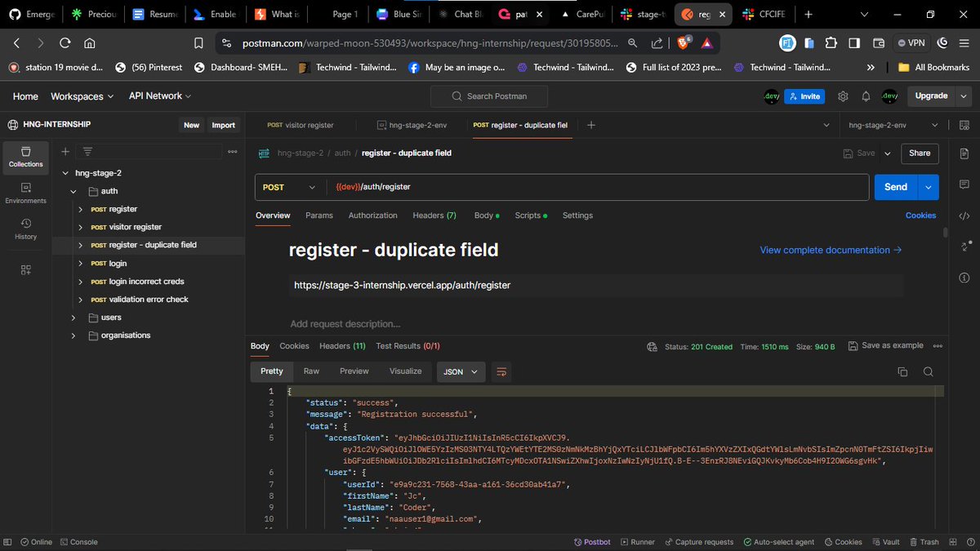Toggle two-pane layout icon in status bar

[954, 542]
